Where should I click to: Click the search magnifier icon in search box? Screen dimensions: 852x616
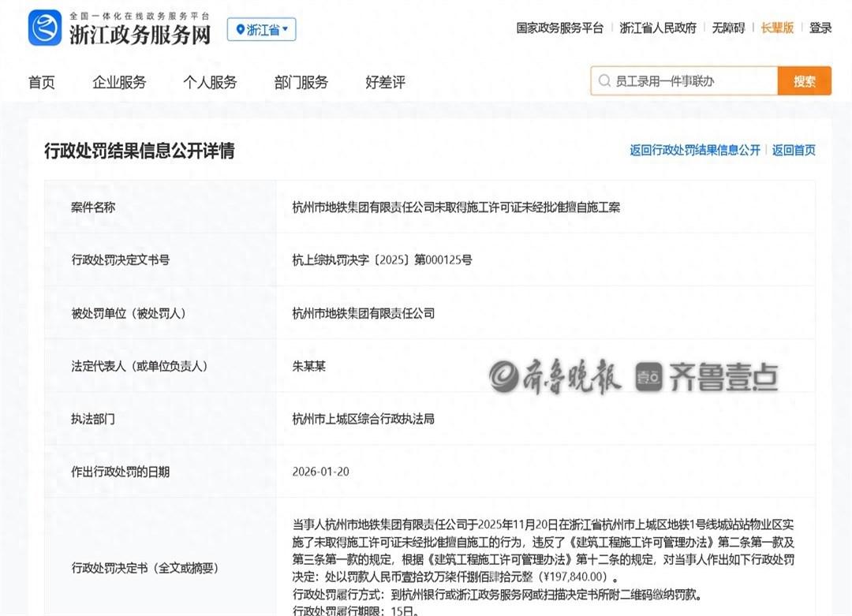point(604,81)
